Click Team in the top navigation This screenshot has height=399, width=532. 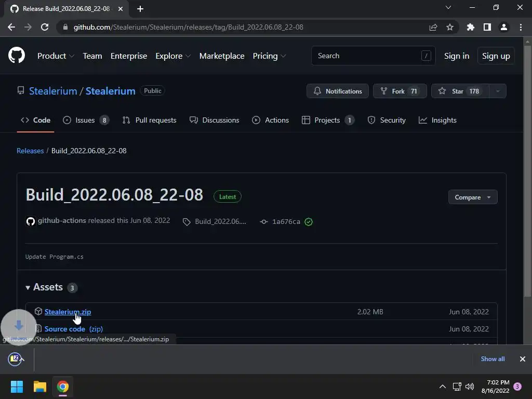pyautogui.click(x=92, y=56)
